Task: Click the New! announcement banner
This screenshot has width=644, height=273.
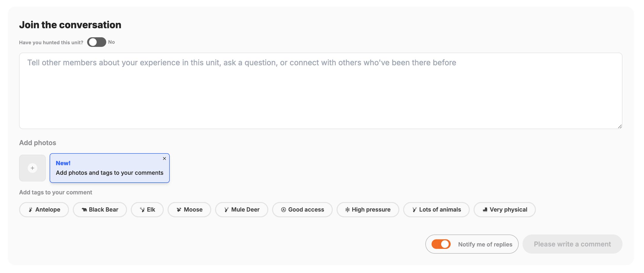Action: 109,168
